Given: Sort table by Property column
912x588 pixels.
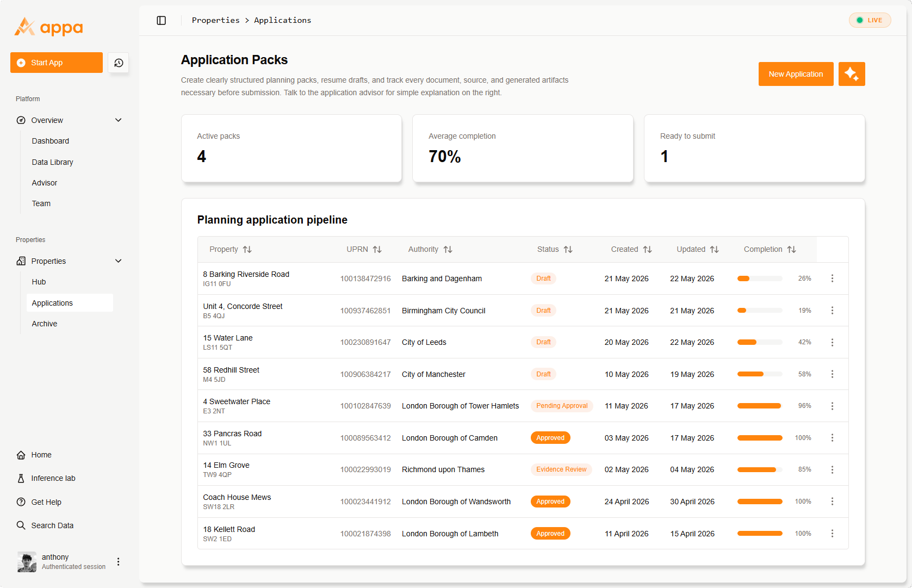Looking at the screenshot, I should [x=231, y=249].
